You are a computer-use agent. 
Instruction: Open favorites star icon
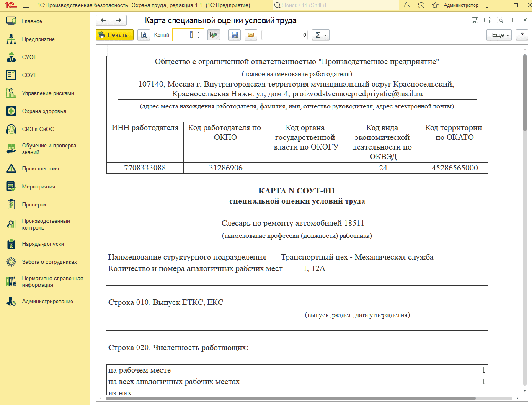[x=435, y=5]
